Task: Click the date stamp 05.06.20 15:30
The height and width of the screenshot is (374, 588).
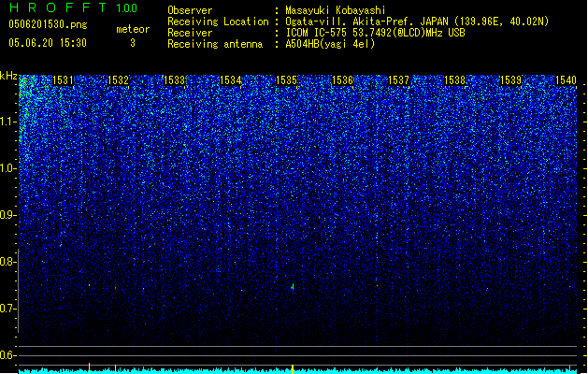Action: (48, 43)
